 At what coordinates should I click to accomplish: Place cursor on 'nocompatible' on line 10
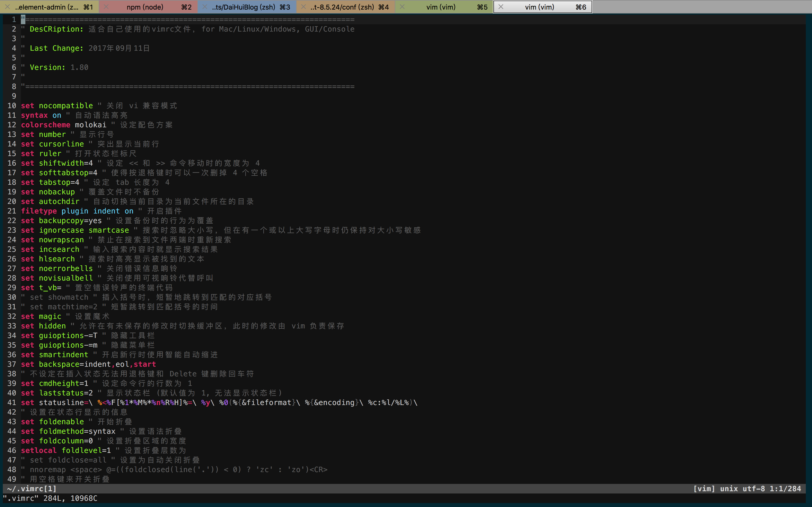(x=66, y=106)
